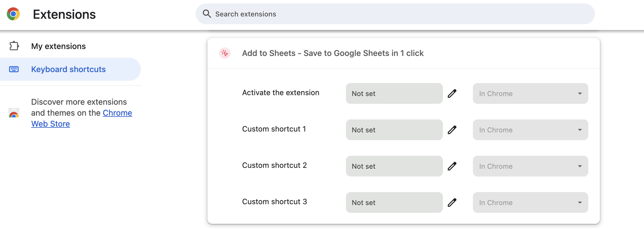644x229 pixels.
Task: Click the puzzle piece My extensions icon
Action: pos(14,46)
